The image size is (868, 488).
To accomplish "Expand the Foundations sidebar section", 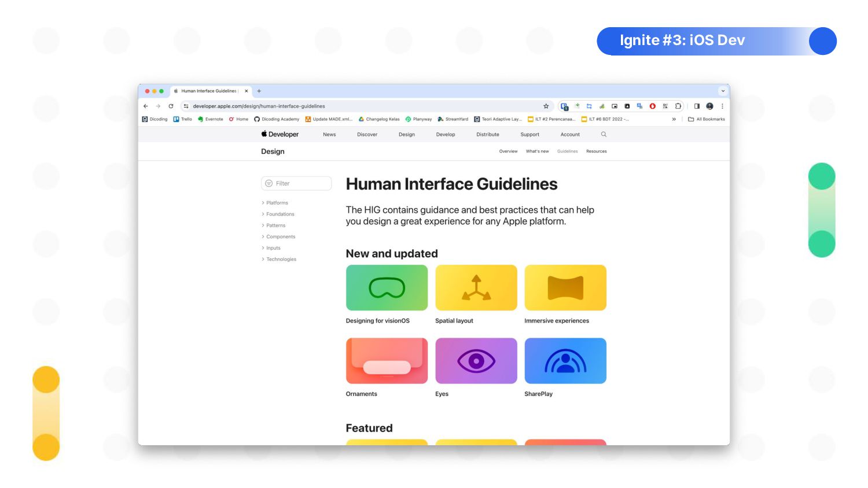I will (278, 214).
